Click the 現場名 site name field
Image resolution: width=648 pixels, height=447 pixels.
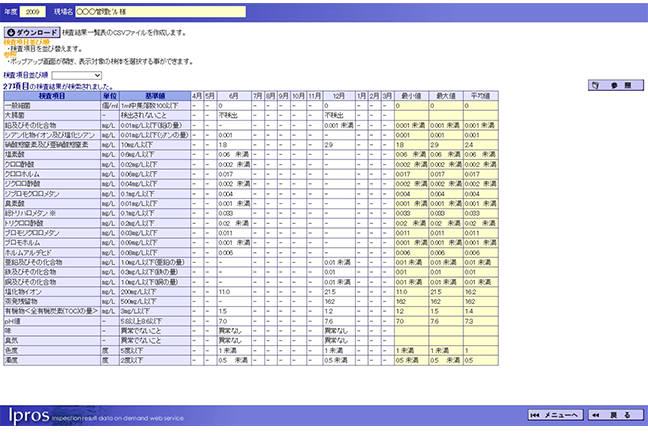(160, 12)
